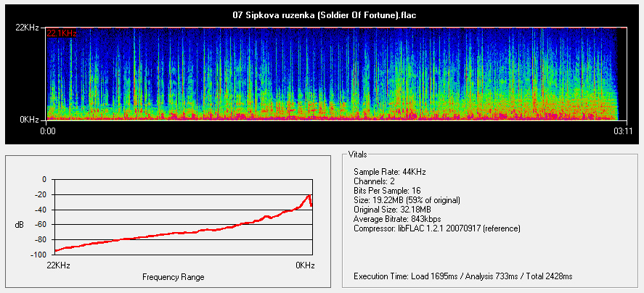The image size is (644, 293).
Task: Click the peak of the red frequency curve
Action: coord(309,195)
